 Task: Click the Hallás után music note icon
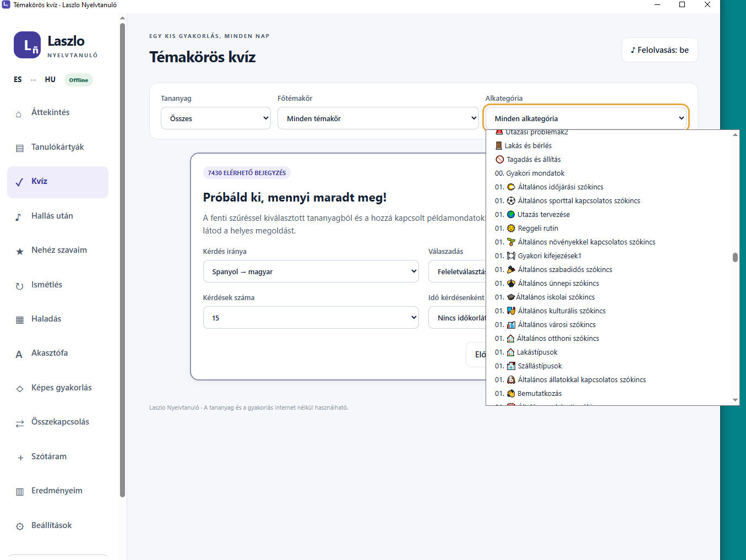click(18, 217)
